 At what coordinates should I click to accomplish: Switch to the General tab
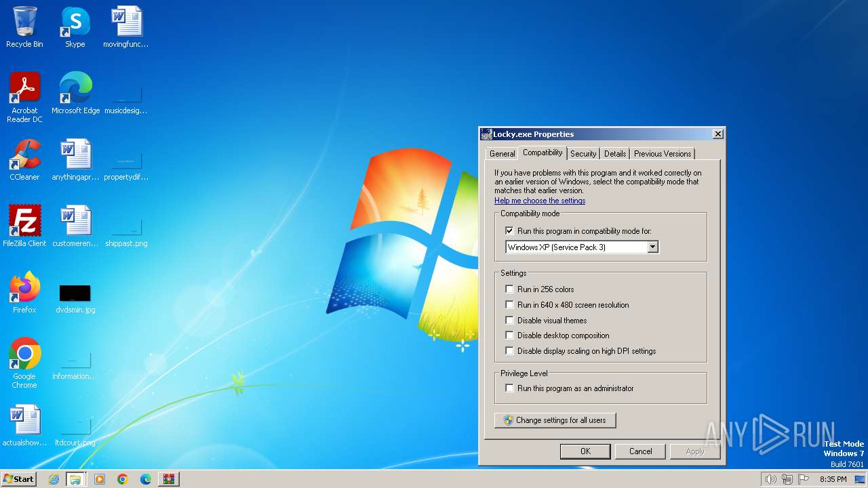click(x=502, y=154)
